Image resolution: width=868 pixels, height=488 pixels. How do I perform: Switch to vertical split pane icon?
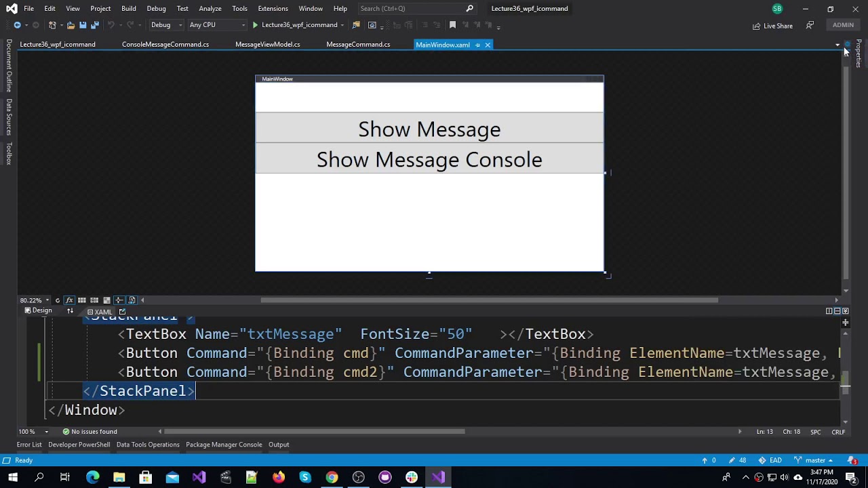point(829,311)
